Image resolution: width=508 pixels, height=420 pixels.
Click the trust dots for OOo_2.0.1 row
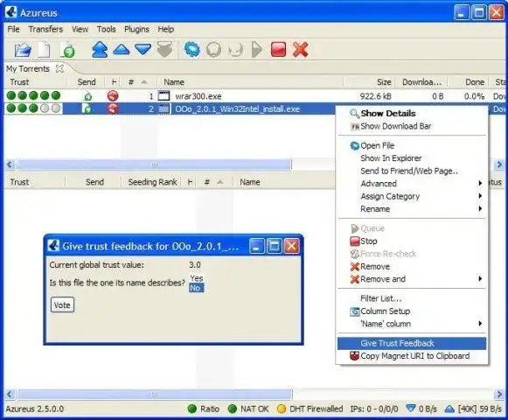tap(33, 108)
